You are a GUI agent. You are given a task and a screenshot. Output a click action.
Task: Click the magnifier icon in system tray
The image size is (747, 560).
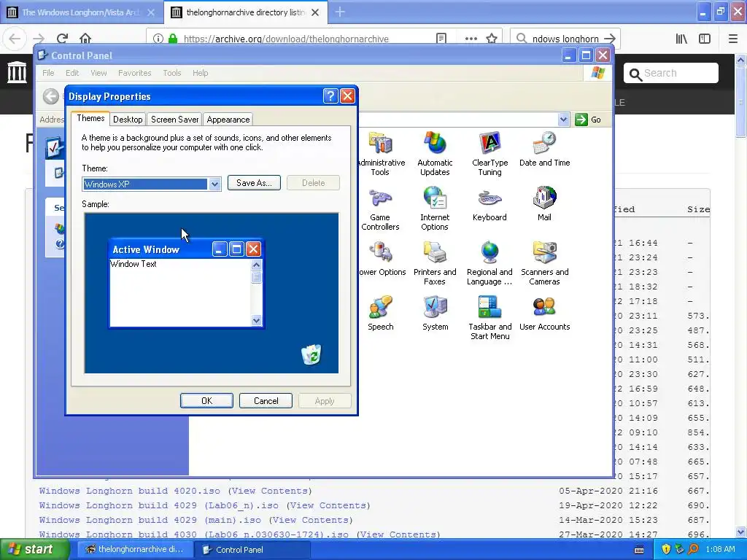(x=694, y=549)
